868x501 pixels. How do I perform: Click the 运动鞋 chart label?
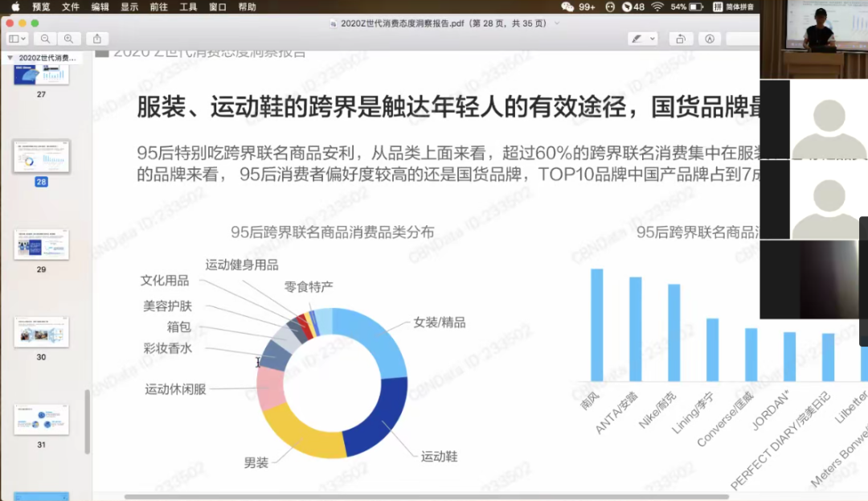(x=439, y=456)
